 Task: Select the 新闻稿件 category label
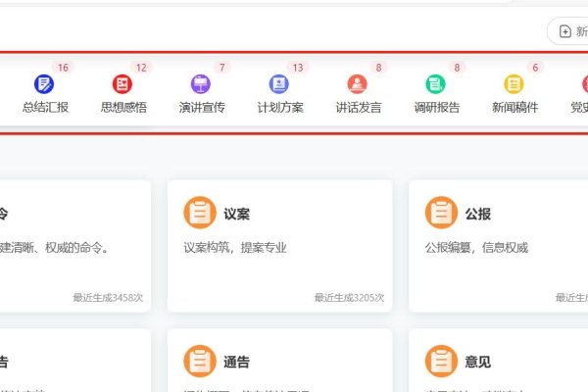[515, 108]
